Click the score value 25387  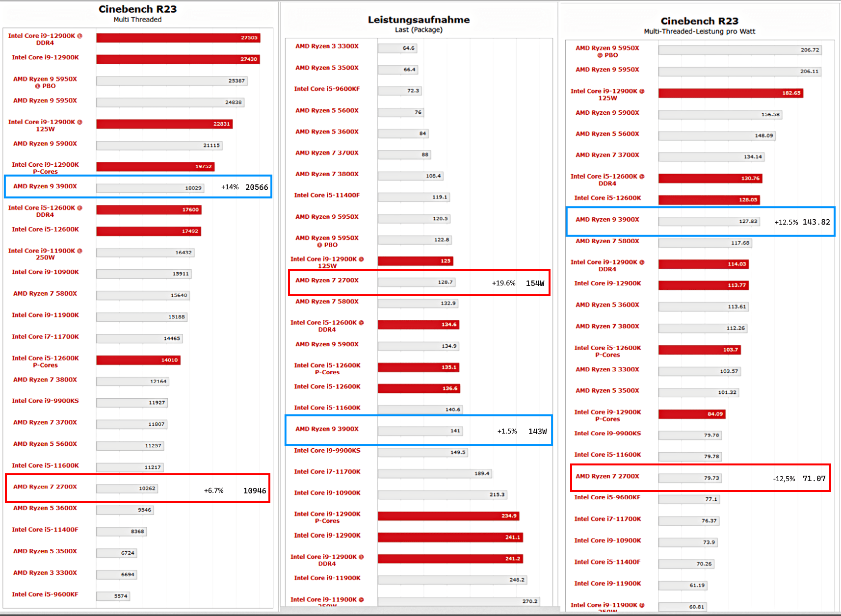click(237, 81)
